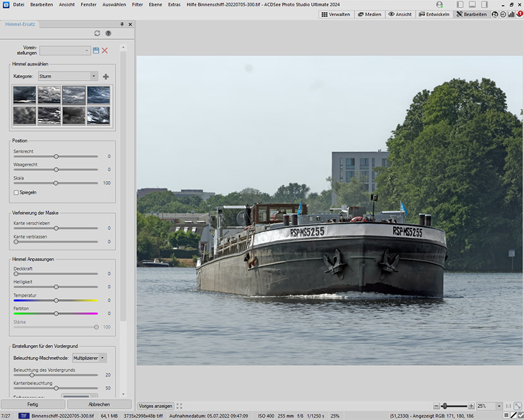
Task: Delete the preset with the red X icon
Action: click(x=105, y=50)
